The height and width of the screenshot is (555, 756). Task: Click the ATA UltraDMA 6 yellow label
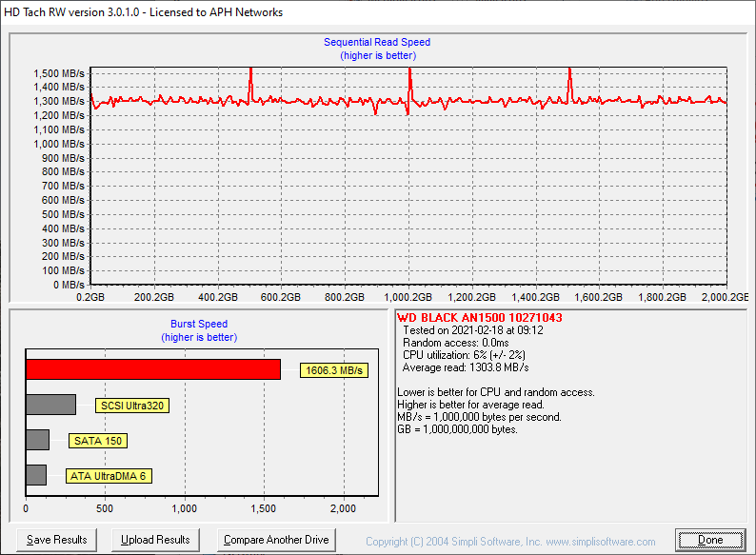coord(109,476)
